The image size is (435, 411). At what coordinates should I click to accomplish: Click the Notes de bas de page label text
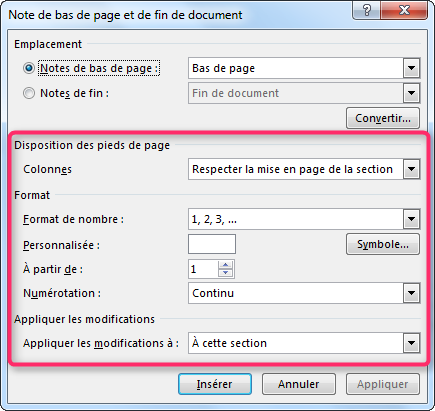(99, 68)
